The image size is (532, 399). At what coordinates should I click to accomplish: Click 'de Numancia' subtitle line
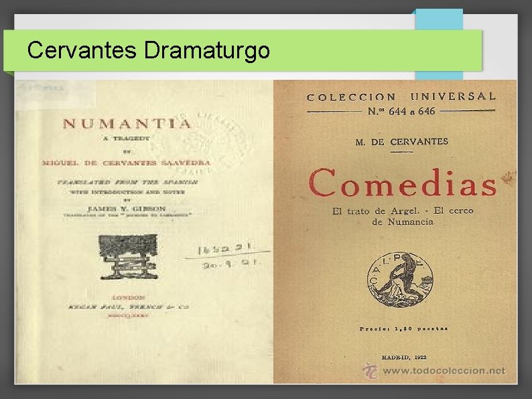(x=403, y=222)
